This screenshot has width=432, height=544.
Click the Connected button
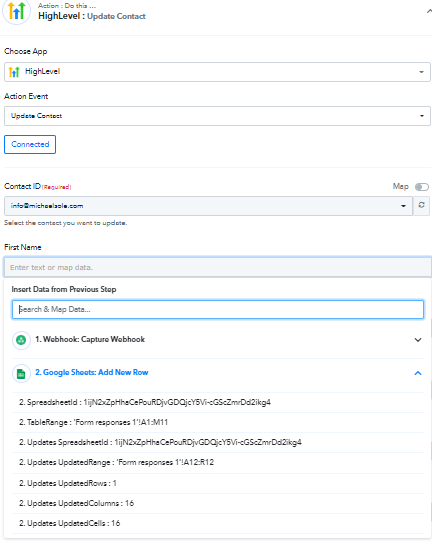(30, 144)
